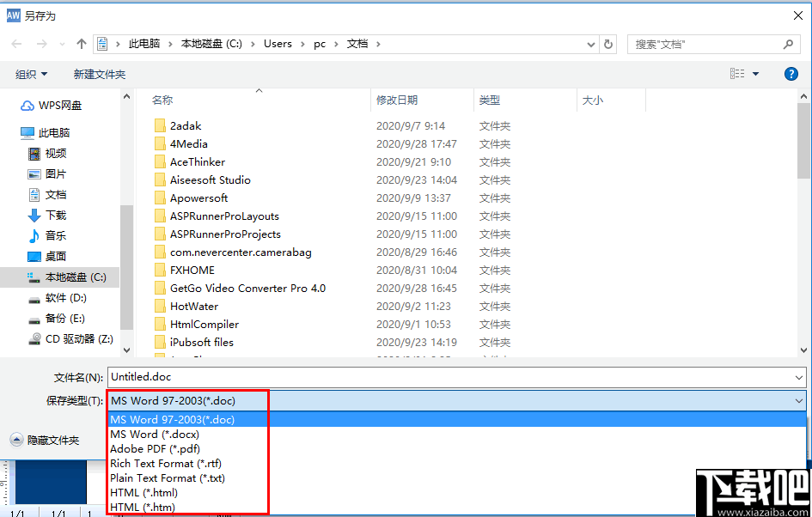Click the Untitled.doc filename field
This screenshot has height=517, width=812.
tap(344, 376)
